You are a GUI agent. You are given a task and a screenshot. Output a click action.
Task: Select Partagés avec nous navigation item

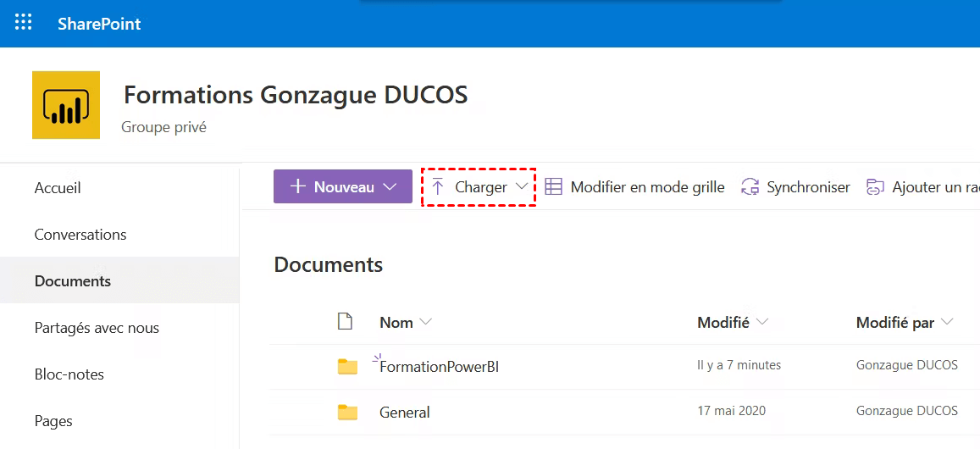97,328
